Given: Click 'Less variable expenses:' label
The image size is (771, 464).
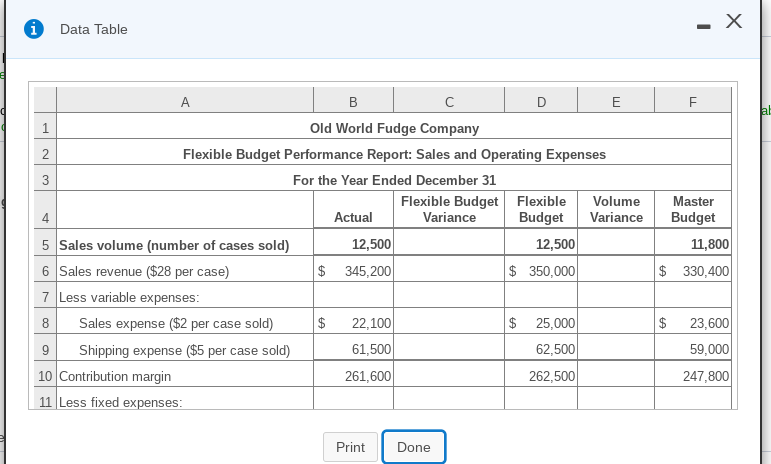Looking at the screenshot, I should (x=129, y=297).
